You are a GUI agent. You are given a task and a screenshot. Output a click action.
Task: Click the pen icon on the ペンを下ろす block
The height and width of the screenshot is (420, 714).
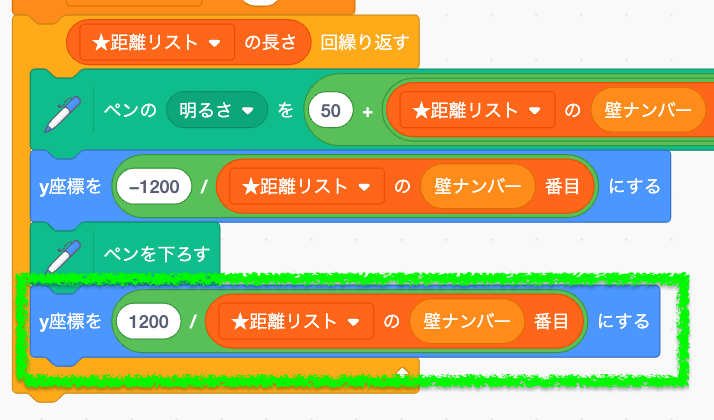coord(63,256)
